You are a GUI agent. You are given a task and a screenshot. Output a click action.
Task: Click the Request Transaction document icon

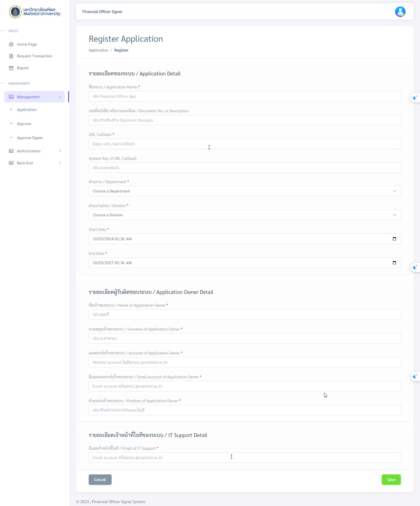11,56
